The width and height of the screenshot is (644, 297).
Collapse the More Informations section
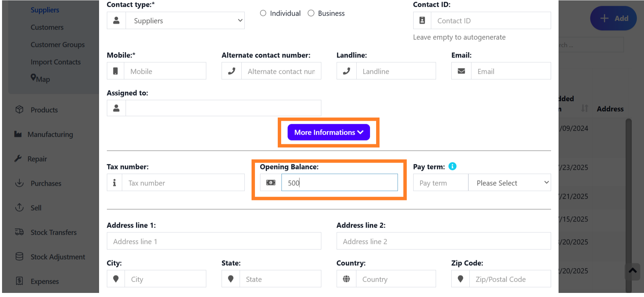tap(328, 132)
